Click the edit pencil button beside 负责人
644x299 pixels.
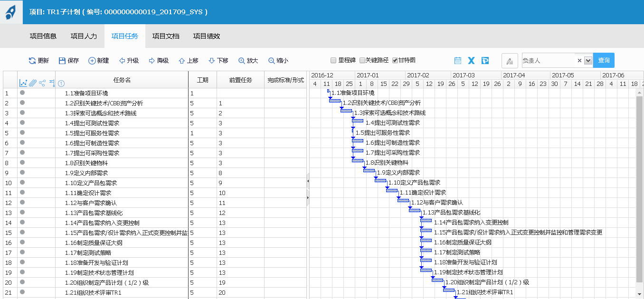tap(510, 61)
